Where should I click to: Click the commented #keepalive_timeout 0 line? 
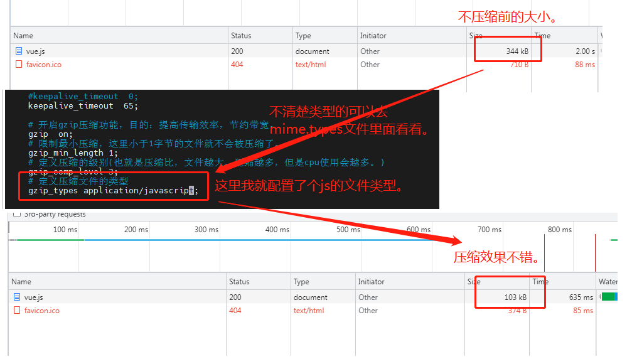(x=83, y=97)
